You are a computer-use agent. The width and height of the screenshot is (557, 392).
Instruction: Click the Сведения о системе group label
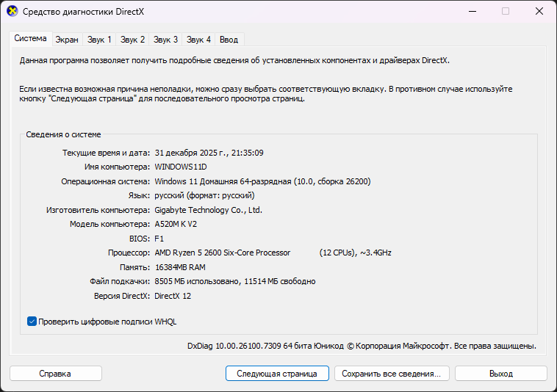point(64,134)
